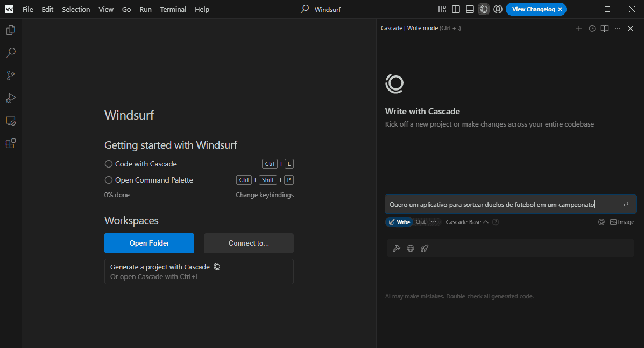Click the rocket deploy icon
The image size is (644, 348).
point(424,248)
